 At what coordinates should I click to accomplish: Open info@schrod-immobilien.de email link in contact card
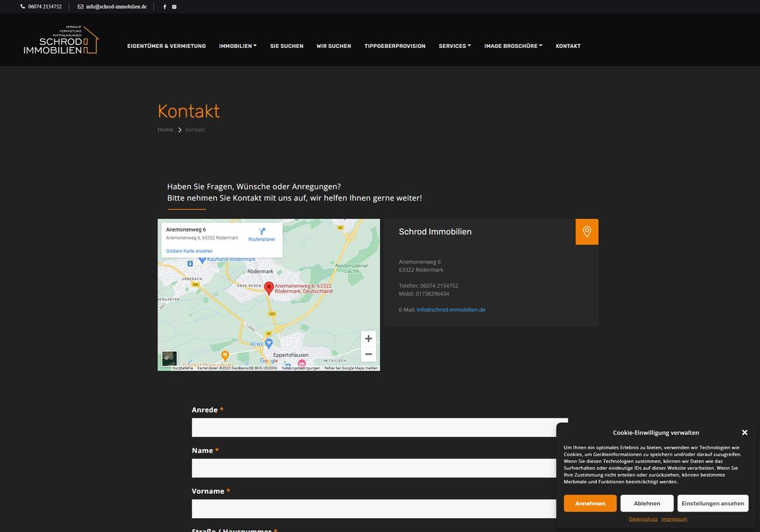[450, 310]
